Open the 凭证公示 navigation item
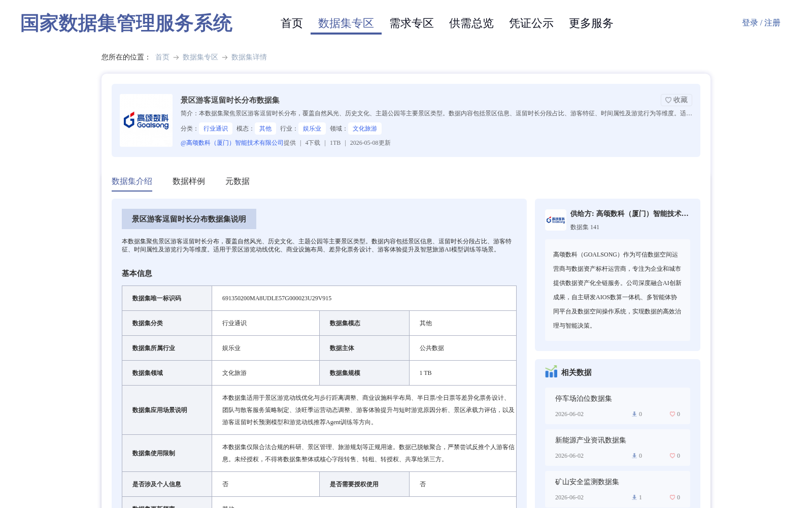 531,23
